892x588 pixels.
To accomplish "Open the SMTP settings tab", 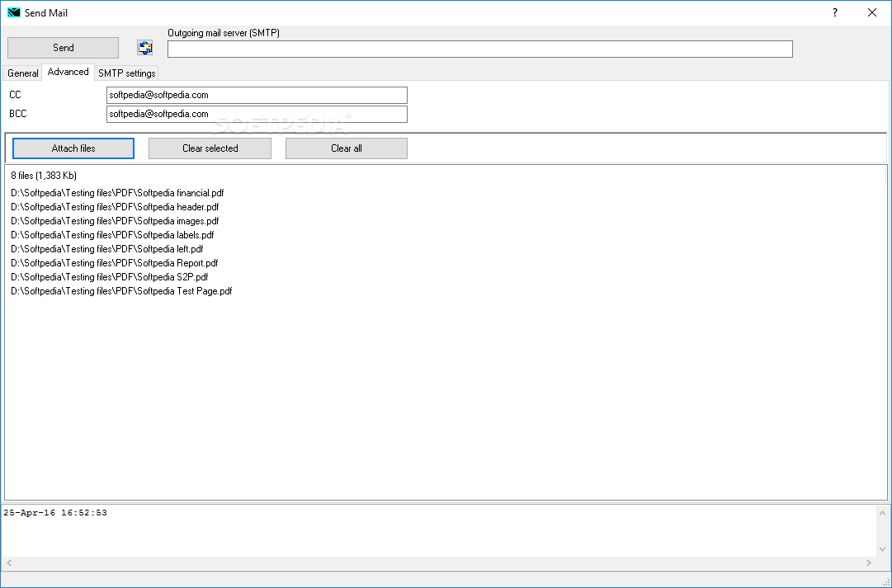I will [x=127, y=73].
